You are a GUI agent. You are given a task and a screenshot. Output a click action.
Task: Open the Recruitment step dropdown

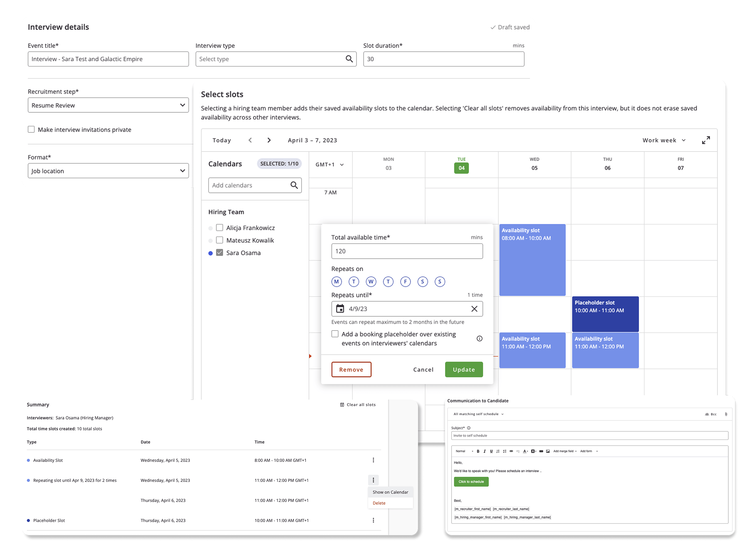tap(108, 105)
